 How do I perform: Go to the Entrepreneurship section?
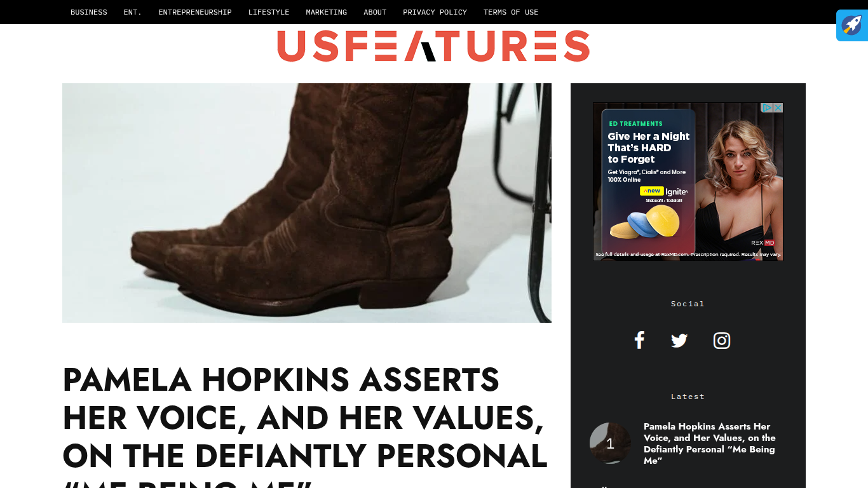tap(195, 12)
